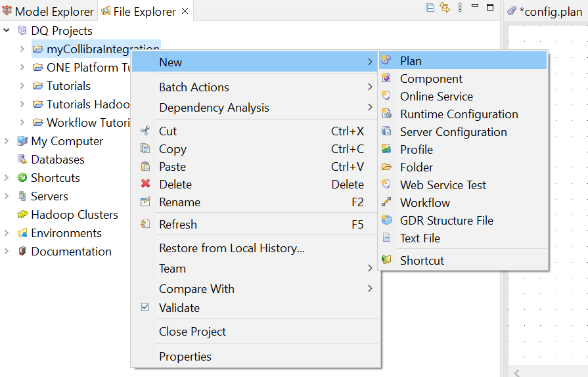
Task: Choose Properties from the context menu
Action: coord(185,357)
